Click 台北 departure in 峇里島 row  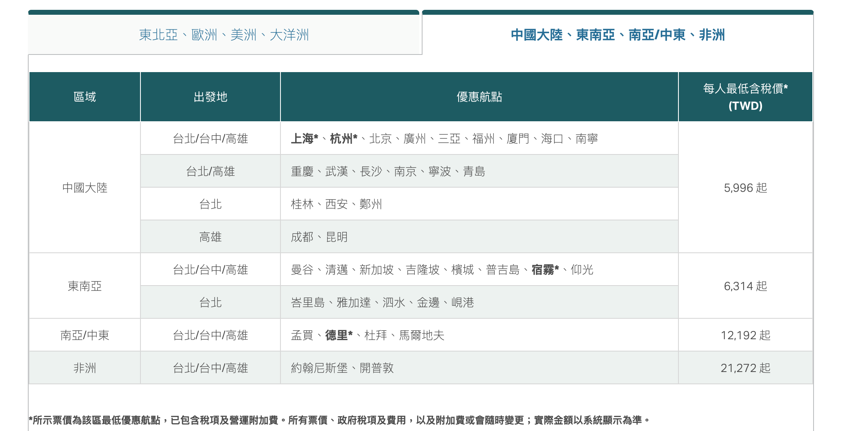point(210,302)
